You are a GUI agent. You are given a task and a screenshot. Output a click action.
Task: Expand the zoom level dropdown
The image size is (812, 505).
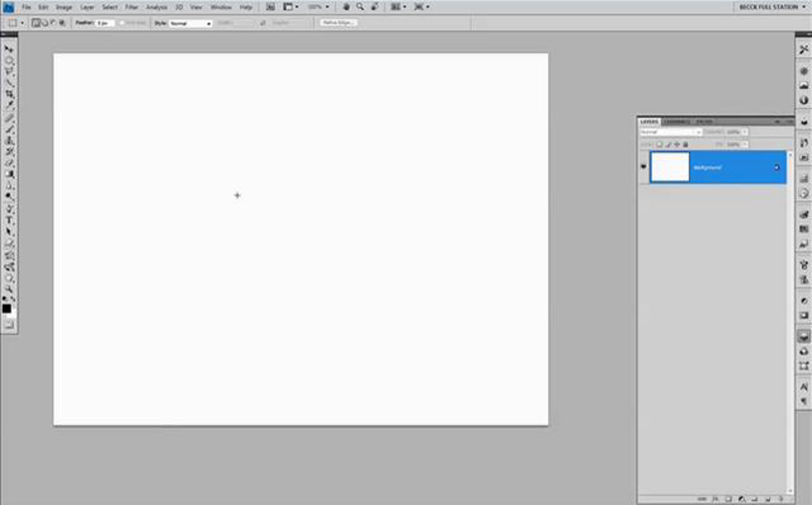[327, 7]
